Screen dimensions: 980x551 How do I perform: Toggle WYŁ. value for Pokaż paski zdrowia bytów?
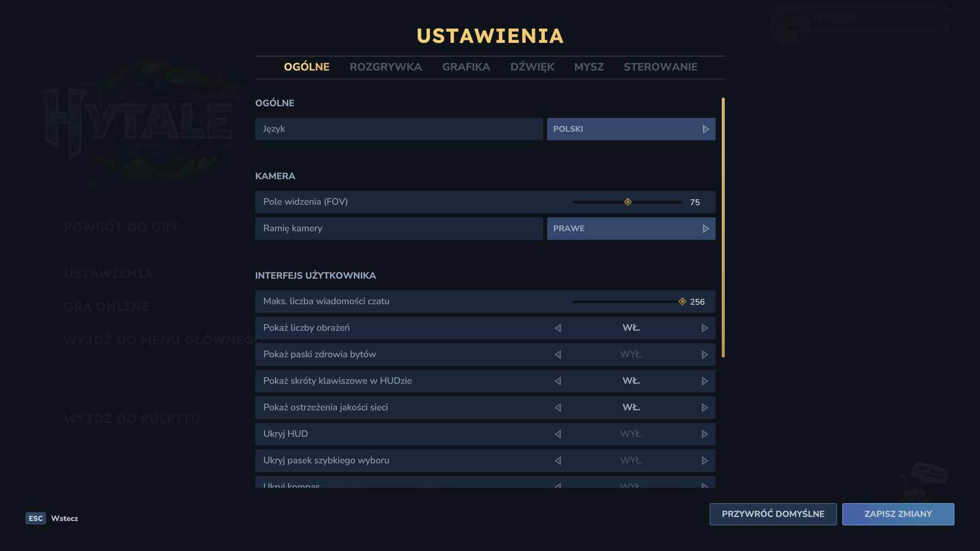631,355
